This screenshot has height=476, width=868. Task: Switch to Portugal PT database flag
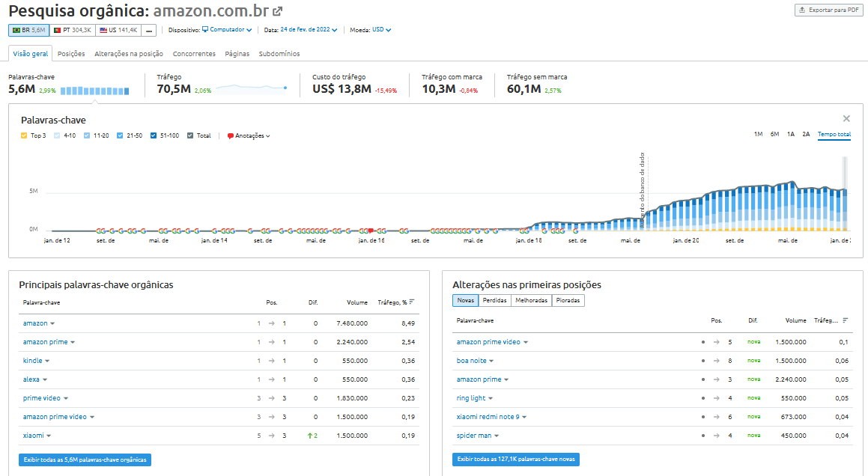pos(72,30)
